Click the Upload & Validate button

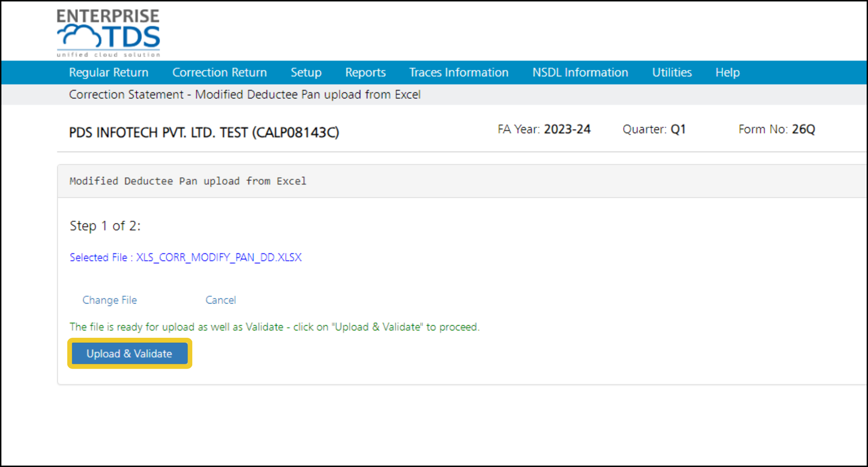coord(129,354)
